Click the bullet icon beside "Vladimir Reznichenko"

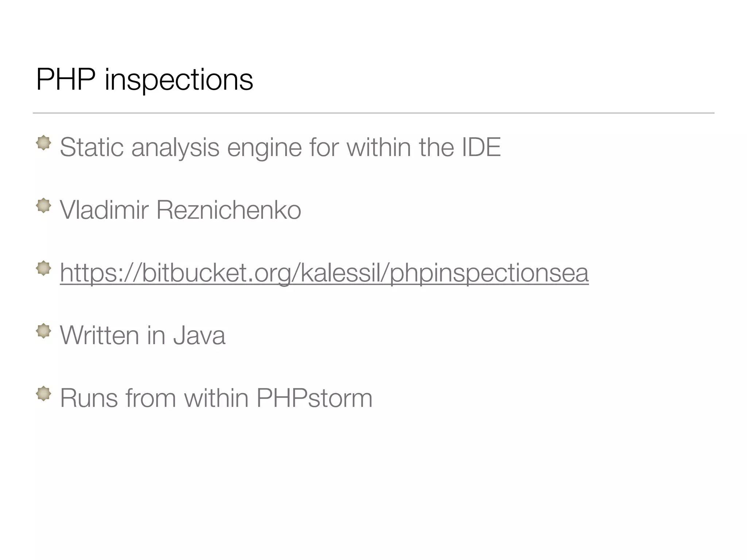43,205
